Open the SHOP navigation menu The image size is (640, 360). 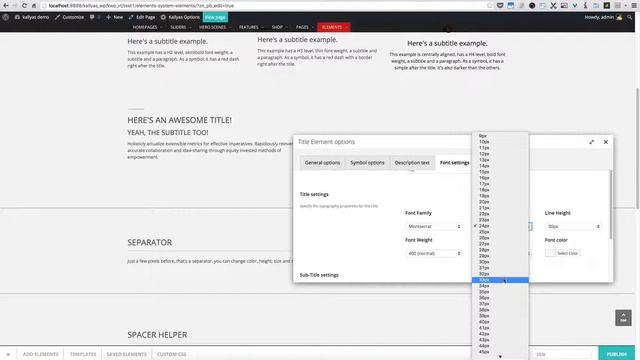pos(279,27)
